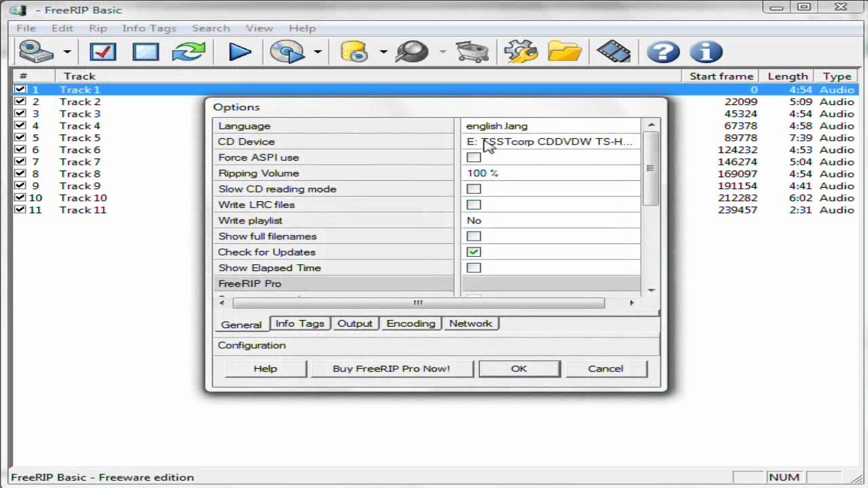Image resolution: width=868 pixels, height=488 pixels.
Task: Click the Help button in Options
Action: [x=265, y=369]
